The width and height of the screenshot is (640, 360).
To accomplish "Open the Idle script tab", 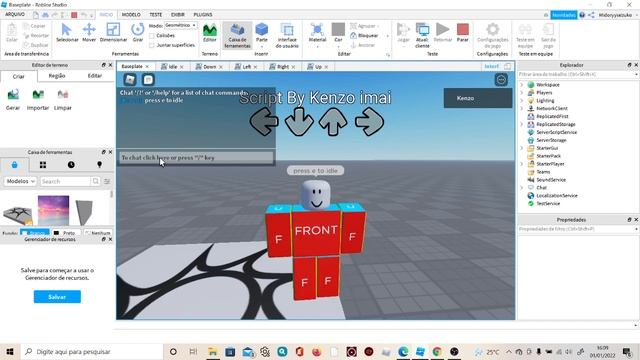I will (x=173, y=67).
